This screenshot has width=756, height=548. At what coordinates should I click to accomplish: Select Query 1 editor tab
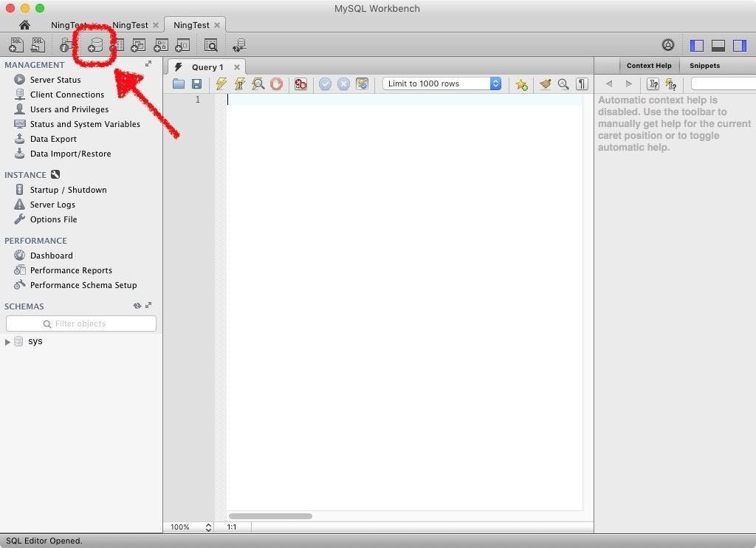(207, 67)
